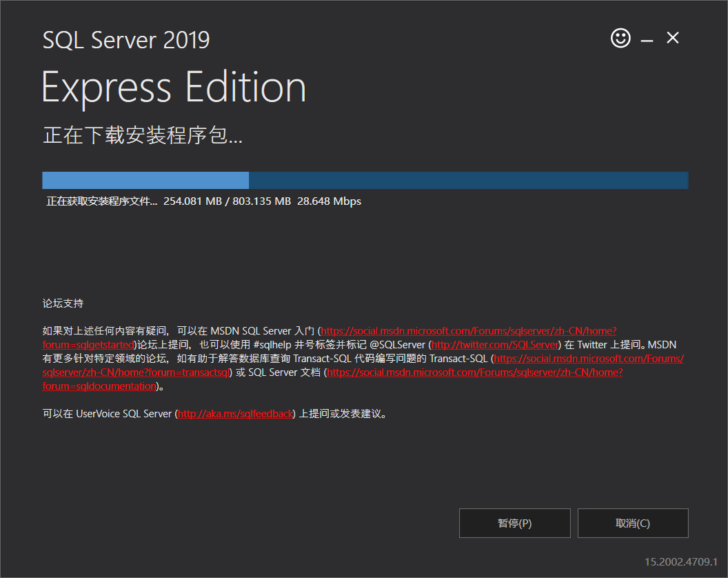Open the feedback smiley in the title bar
The width and height of the screenshot is (728, 578).
(620, 39)
